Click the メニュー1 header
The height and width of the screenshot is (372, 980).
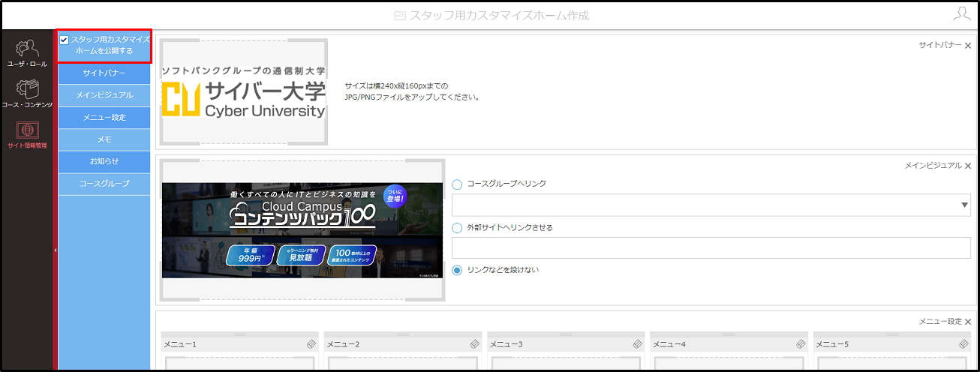tap(240, 344)
